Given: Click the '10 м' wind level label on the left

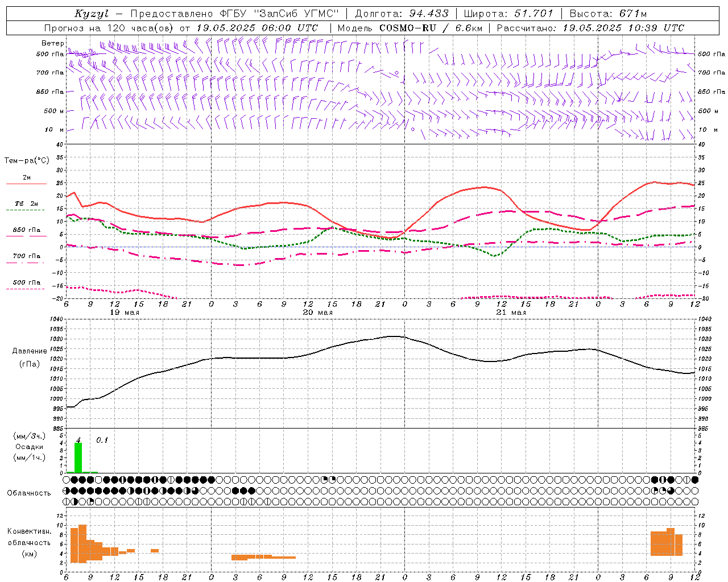Looking at the screenshot, I should (x=55, y=130).
